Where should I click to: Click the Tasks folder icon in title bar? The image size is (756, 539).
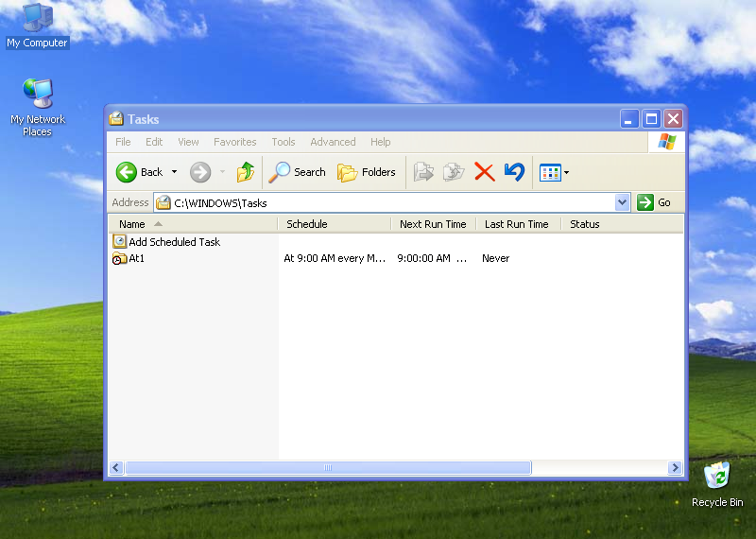point(116,118)
